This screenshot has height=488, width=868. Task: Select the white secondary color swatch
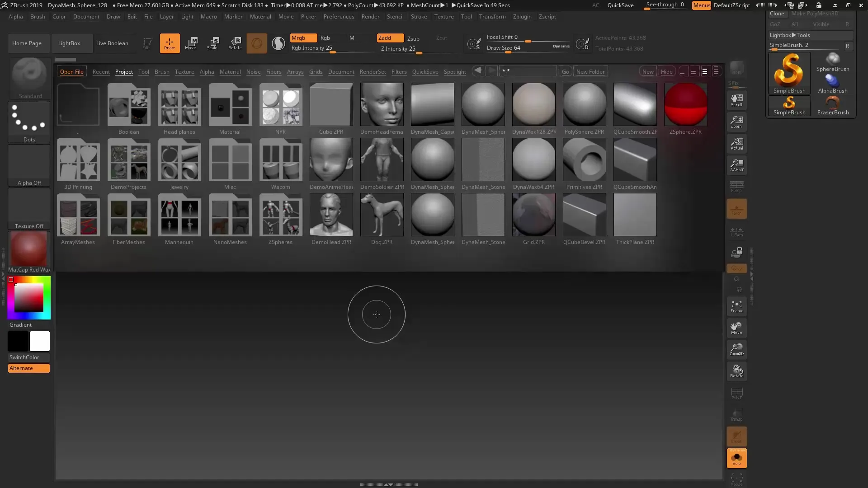pos(40,341)
